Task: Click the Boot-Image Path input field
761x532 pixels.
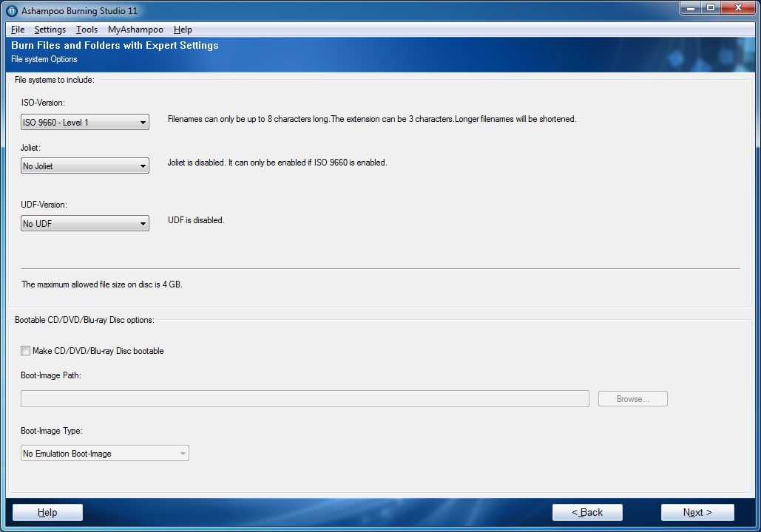Action: click(x=305, y=399)
